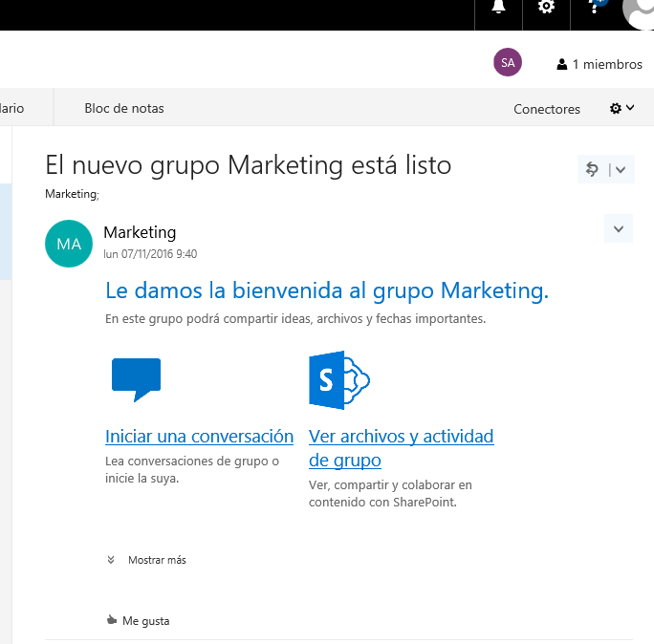Expand the message actions chevron
Image resolution: width=654 pixels, height=644 pixels.
(618, 228)
